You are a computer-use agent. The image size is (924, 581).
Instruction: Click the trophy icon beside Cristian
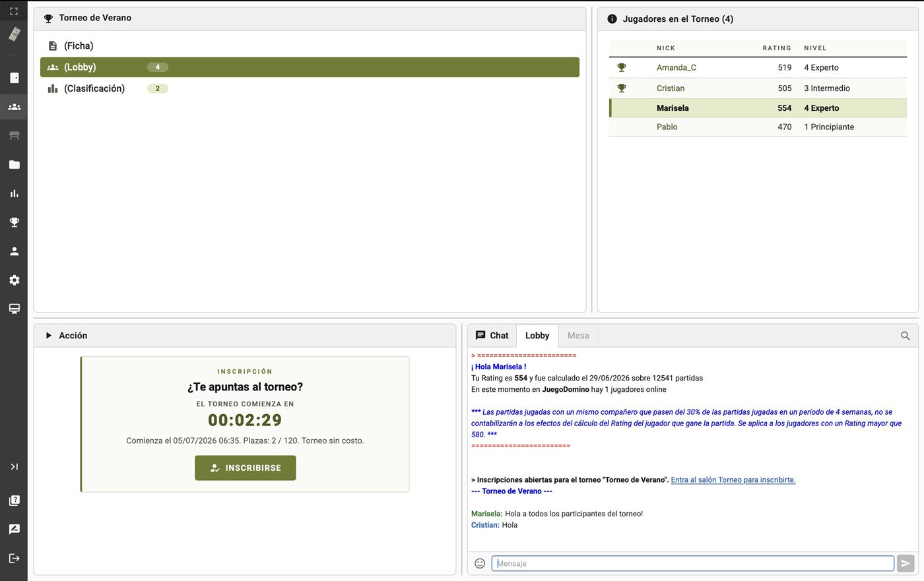click(x=621, y=88)
